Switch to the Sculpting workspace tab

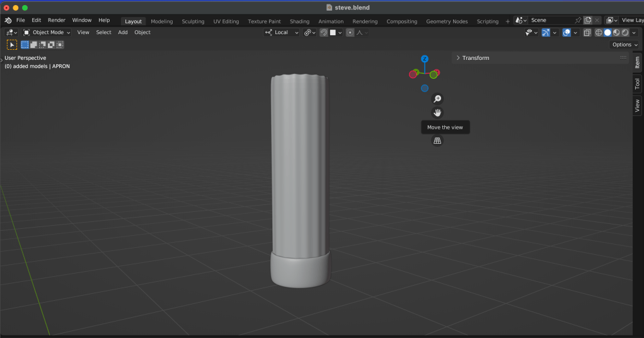(193, 21)
